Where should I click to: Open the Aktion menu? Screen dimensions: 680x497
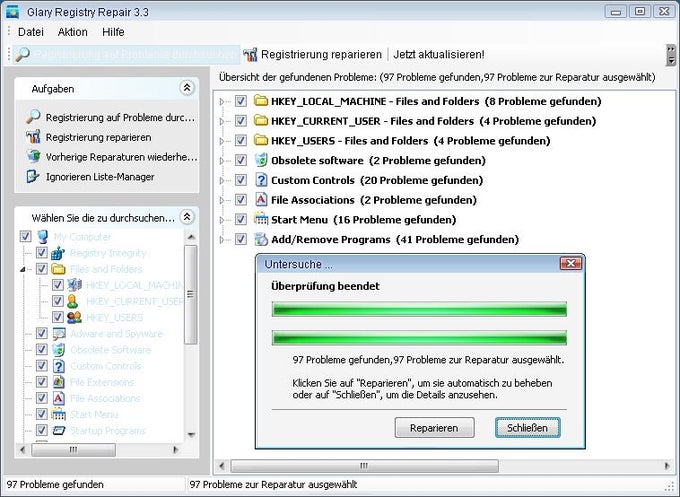[x=72, y=32]
